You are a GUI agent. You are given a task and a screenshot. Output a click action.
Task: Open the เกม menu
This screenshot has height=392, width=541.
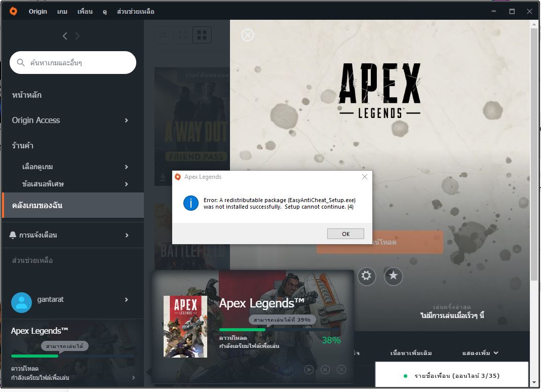(62, 11)
